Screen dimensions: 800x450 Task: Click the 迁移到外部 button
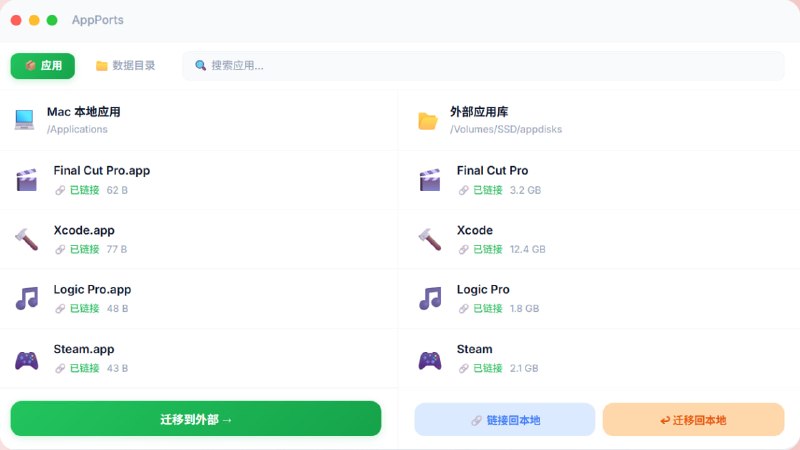pos(196,419)
